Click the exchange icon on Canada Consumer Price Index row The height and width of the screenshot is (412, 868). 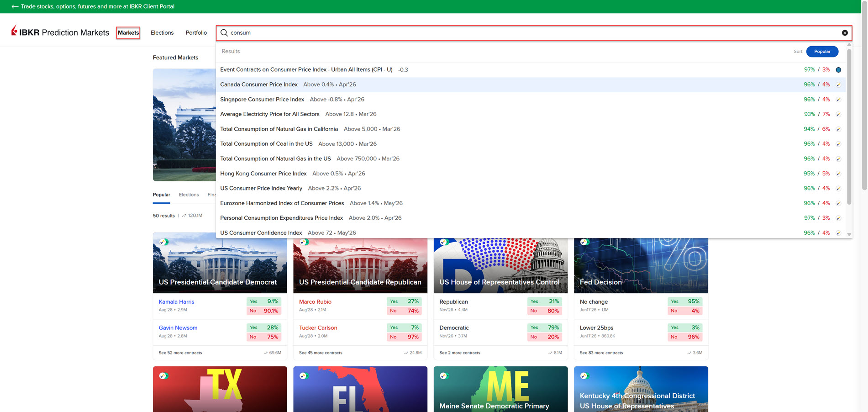[x=838, y=85]
